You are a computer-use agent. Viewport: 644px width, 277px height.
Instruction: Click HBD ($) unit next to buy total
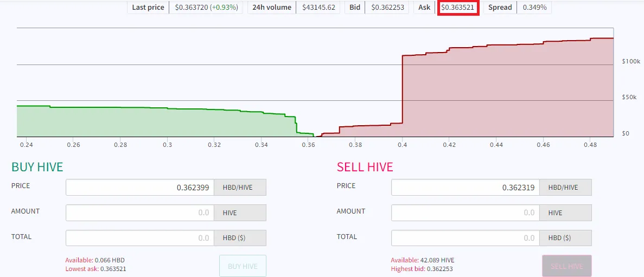click(x=240, y=238)
